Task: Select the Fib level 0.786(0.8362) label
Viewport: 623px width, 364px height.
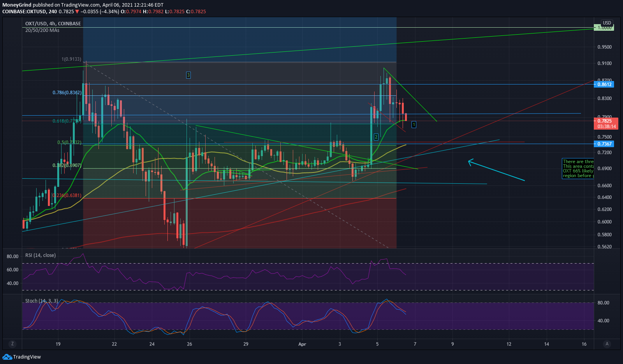Action: (x=67, y=93)
